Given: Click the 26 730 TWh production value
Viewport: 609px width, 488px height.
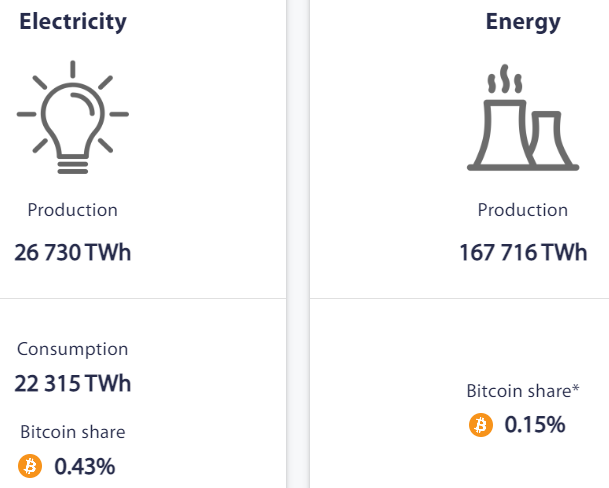Looking at the screenshot, I should (x=73, y=252).
